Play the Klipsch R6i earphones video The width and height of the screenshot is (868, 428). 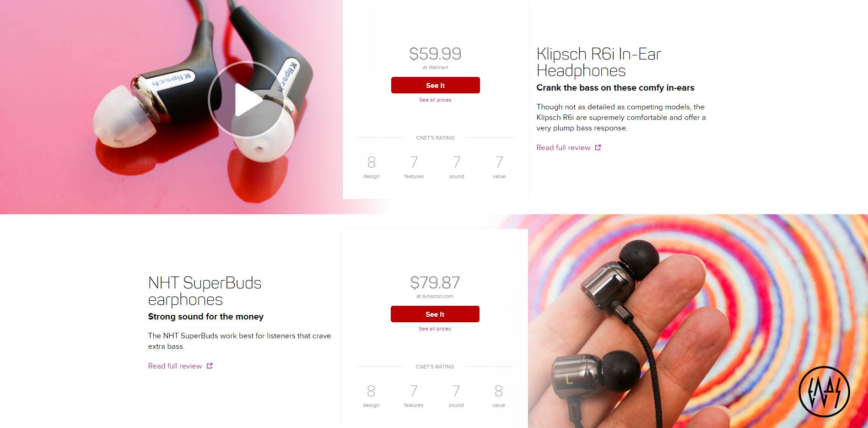(247, 99)
